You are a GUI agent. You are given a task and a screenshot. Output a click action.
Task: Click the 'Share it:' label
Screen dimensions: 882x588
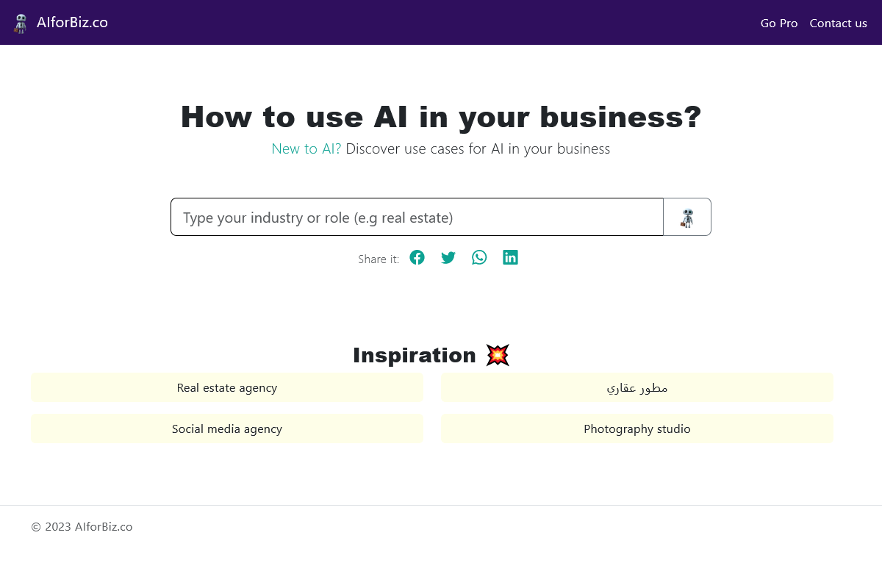pyautogui.click(x=379, y=259)
